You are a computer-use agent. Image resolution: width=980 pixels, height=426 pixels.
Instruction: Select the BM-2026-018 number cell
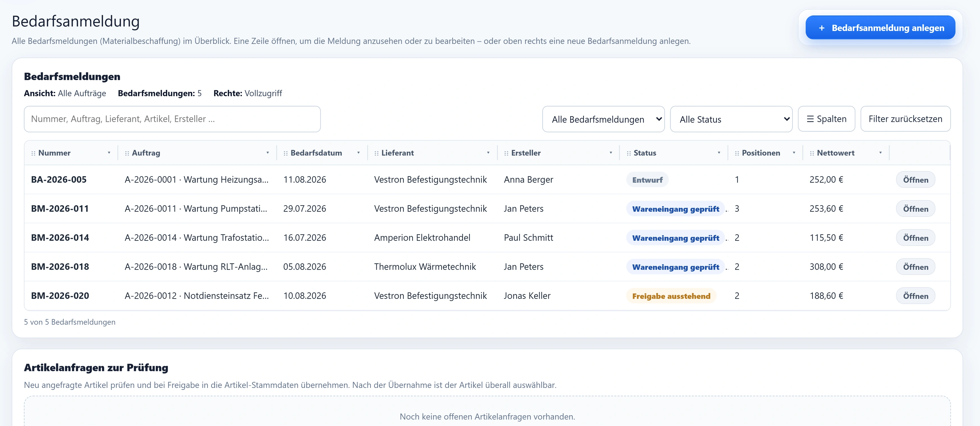point(60,267)
